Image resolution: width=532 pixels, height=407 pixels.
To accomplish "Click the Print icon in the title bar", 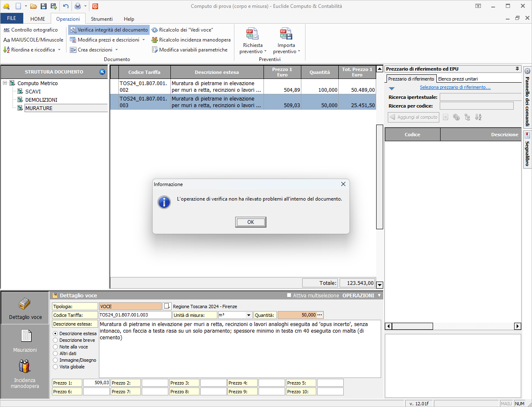I will click(77, 6).
